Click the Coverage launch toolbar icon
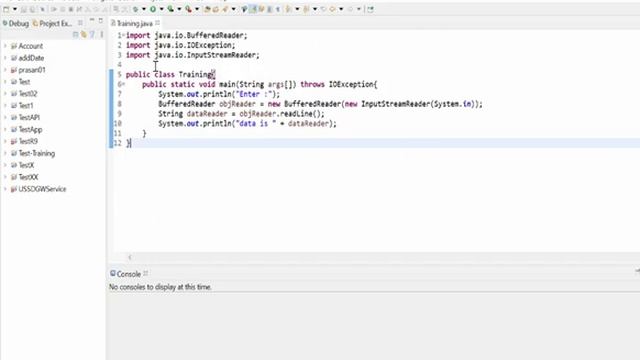 (170, 9)
